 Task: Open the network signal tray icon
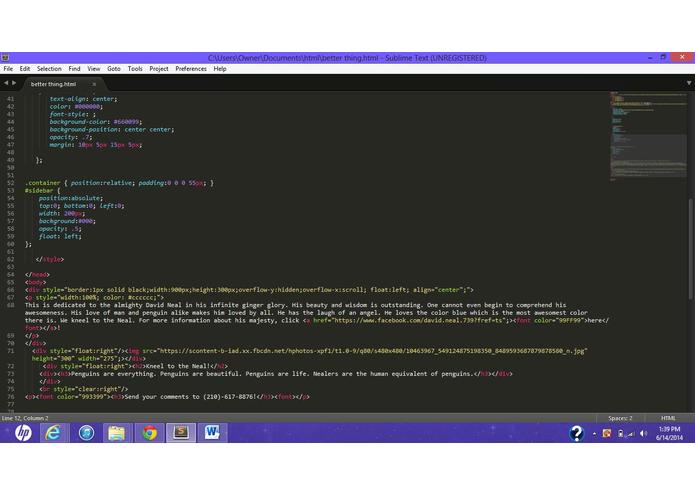pyautogui.click(x=631, y=434)
